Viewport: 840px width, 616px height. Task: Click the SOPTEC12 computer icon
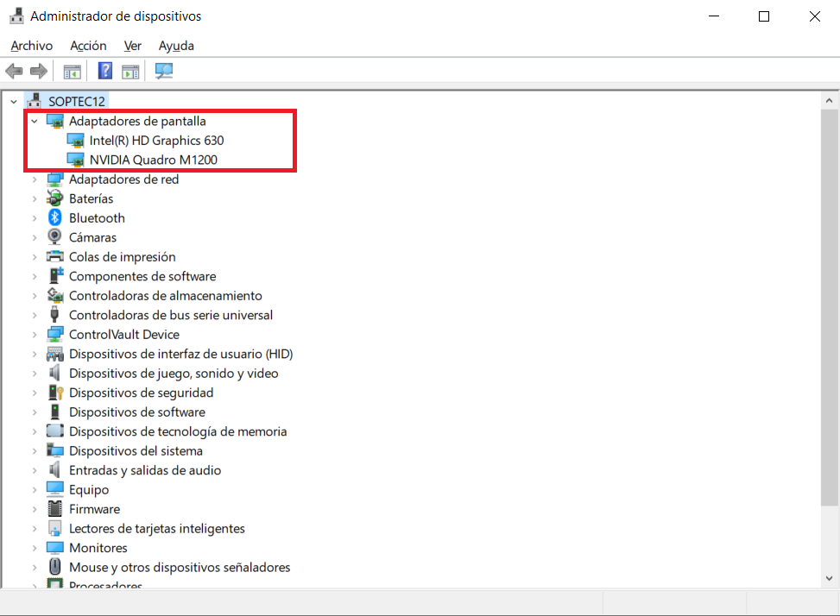pyautogui.click(x=34, y=101)
